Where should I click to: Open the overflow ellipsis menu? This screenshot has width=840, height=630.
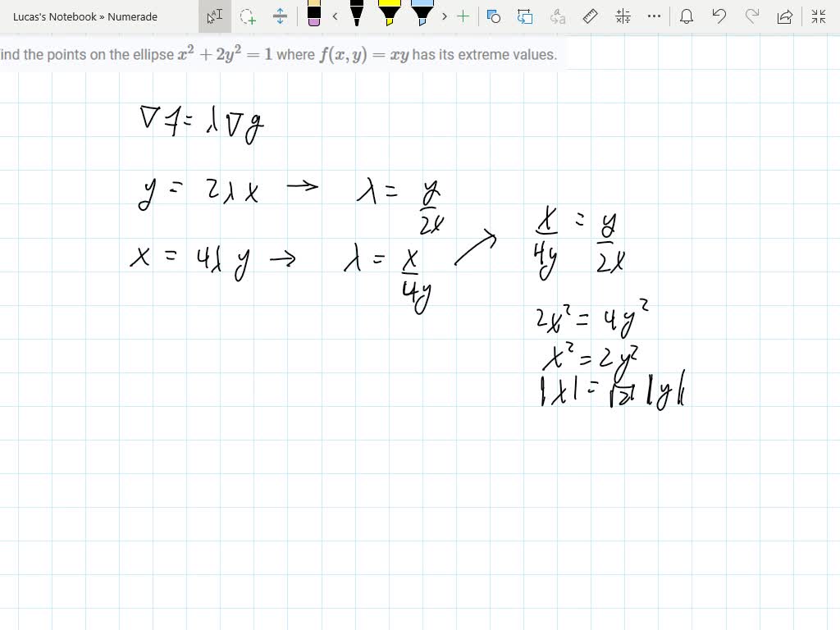click(x=654, y=16)
